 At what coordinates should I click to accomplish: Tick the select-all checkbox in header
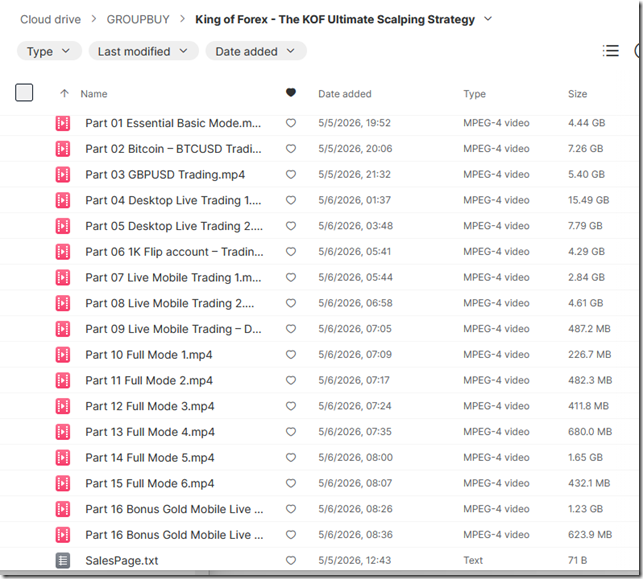(24, 92)
